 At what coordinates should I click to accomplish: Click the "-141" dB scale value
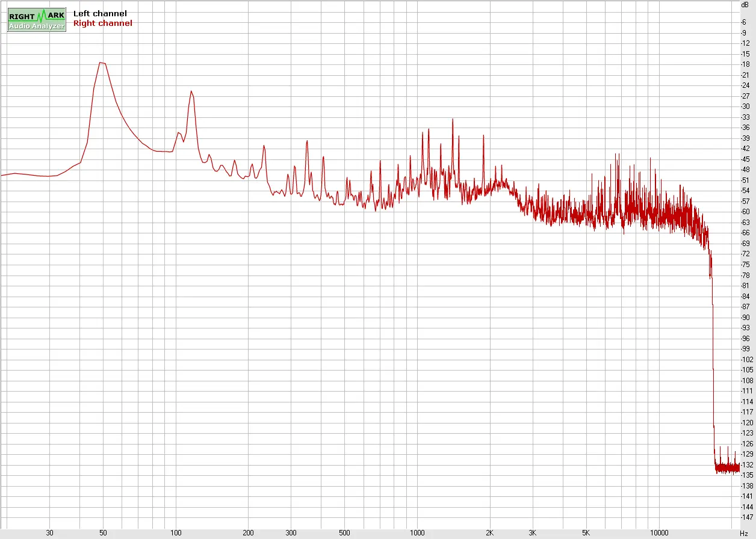tap(747, 496)
